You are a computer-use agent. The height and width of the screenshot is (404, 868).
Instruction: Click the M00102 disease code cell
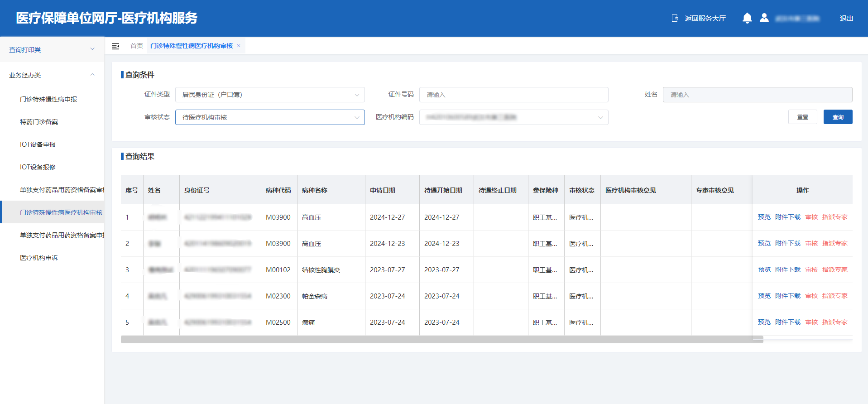(278, 270)
